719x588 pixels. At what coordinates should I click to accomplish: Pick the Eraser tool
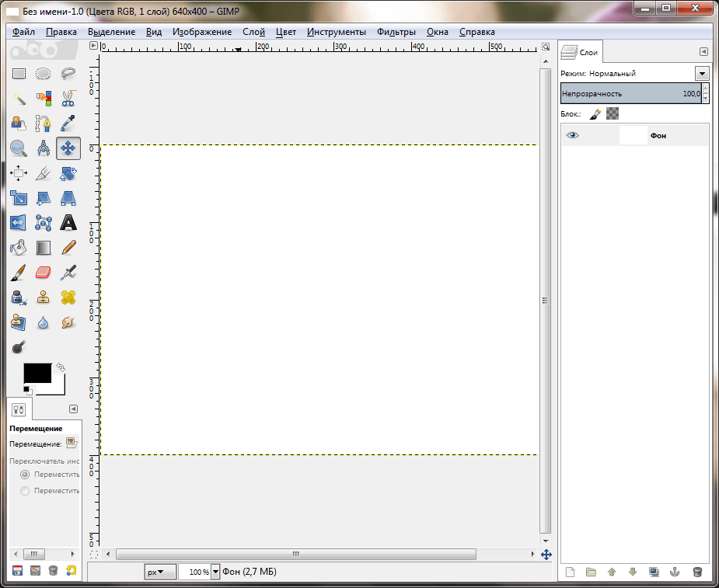pyautogui.click(x=44, y=273)
